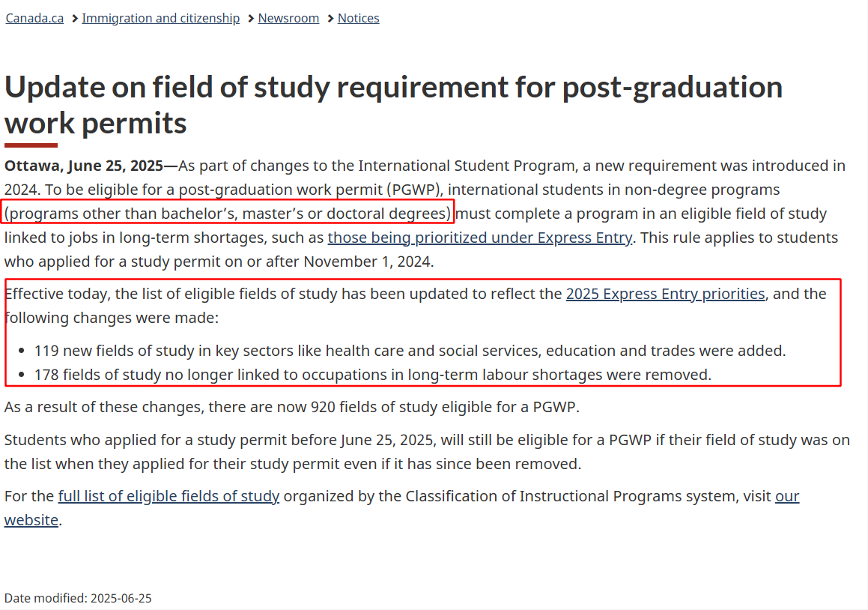Click the chevron before Newsroom

click(251, 19)
